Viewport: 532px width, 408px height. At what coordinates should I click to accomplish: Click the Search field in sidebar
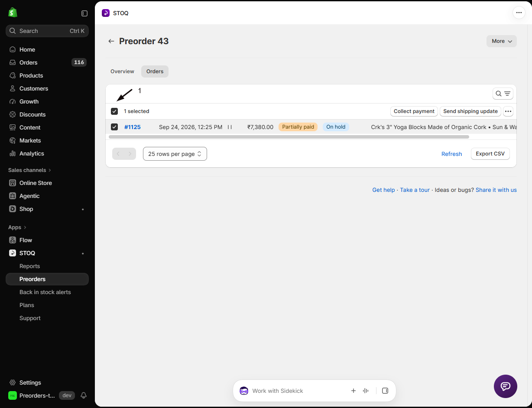click(47, 31)
